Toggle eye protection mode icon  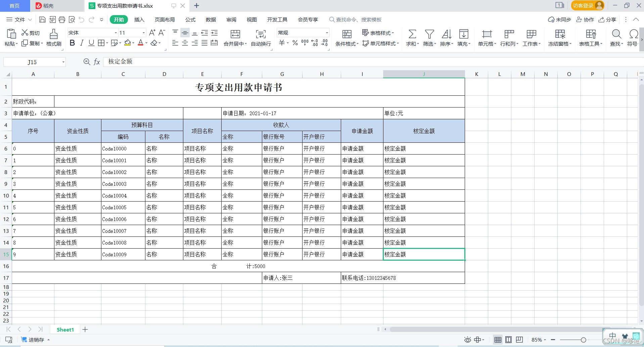pos(467,340)
